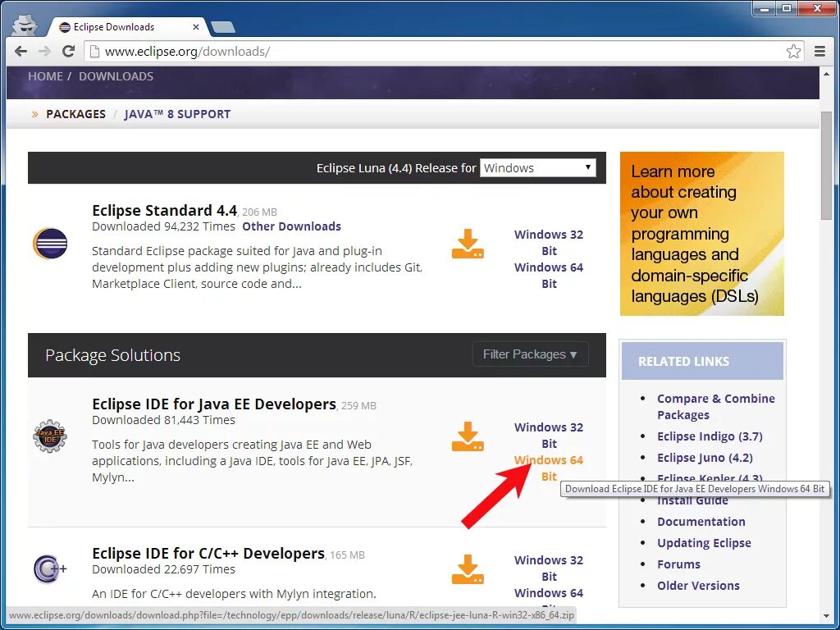Bookmark page with the star icon
Viewport: 840px width, 630px height.
793,52
